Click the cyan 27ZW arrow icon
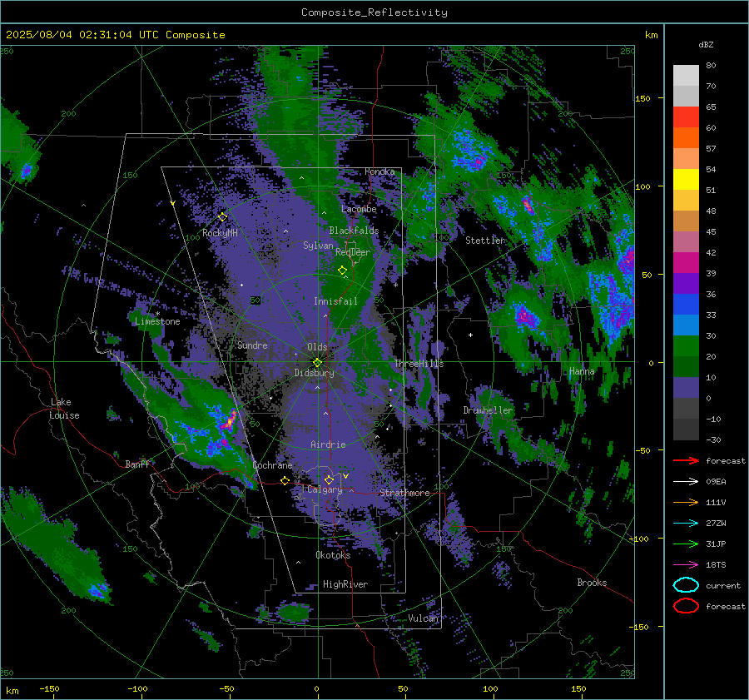This screenshot has width=749, height=700. [686, 524]
